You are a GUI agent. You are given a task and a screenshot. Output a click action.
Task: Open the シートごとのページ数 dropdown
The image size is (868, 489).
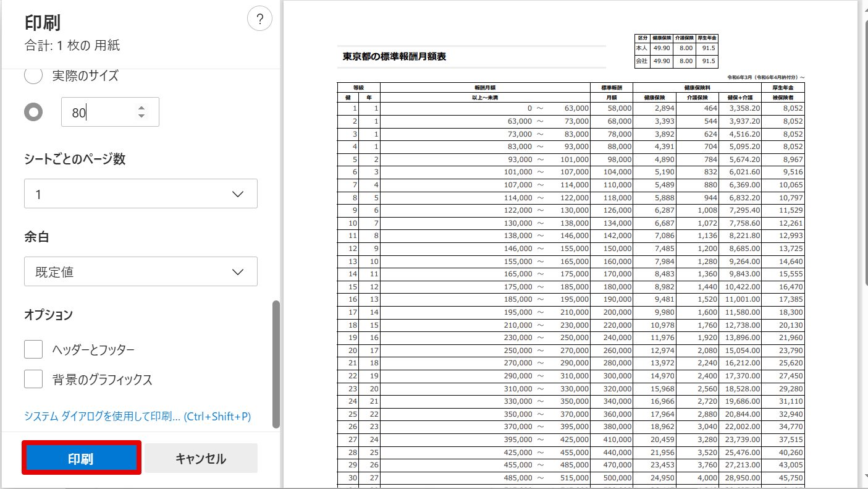click(x=141, y=193)
